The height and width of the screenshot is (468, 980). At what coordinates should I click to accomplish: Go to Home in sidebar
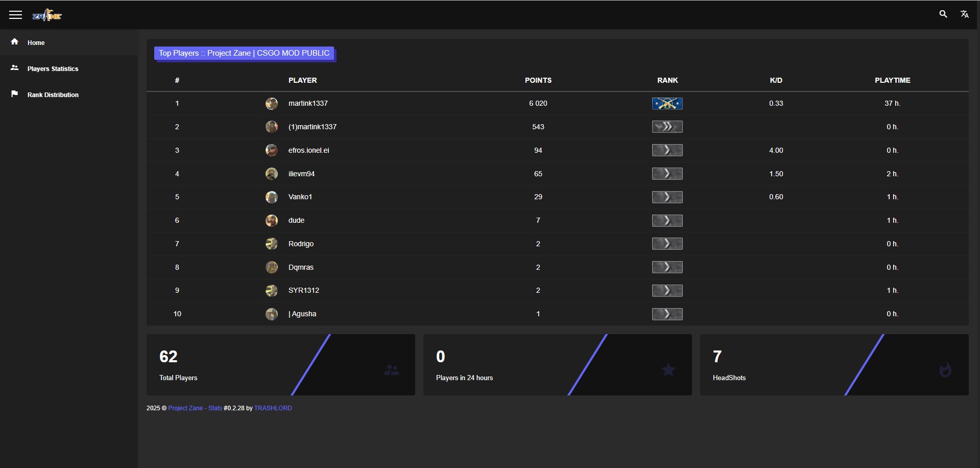[x=36, y=43]
